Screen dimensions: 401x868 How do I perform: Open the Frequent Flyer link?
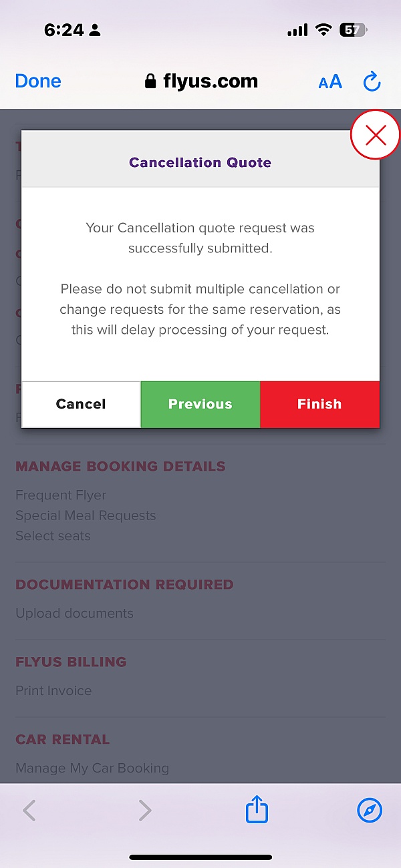[61, 495]
